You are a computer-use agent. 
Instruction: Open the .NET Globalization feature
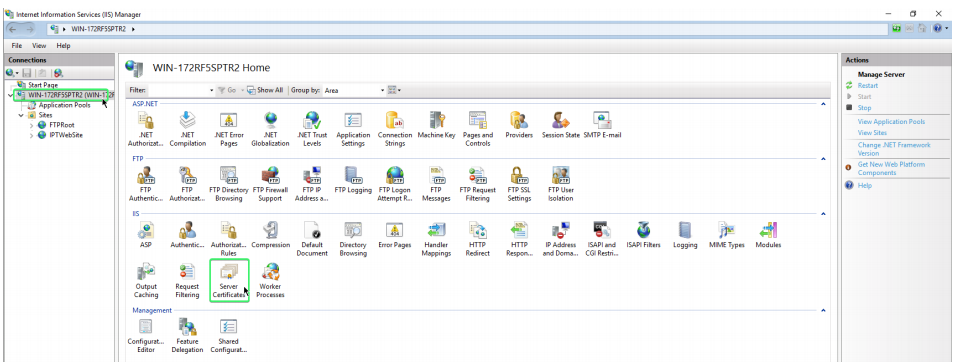(x=270, y=128)
